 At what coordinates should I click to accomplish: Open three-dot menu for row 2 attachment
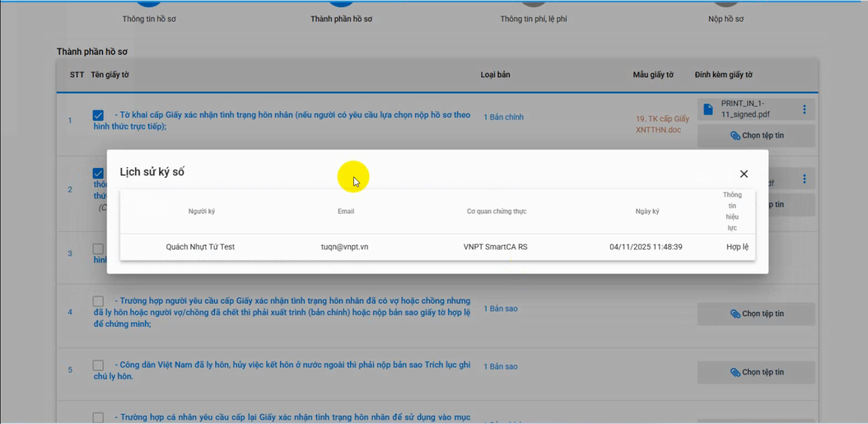pos(804,178)
